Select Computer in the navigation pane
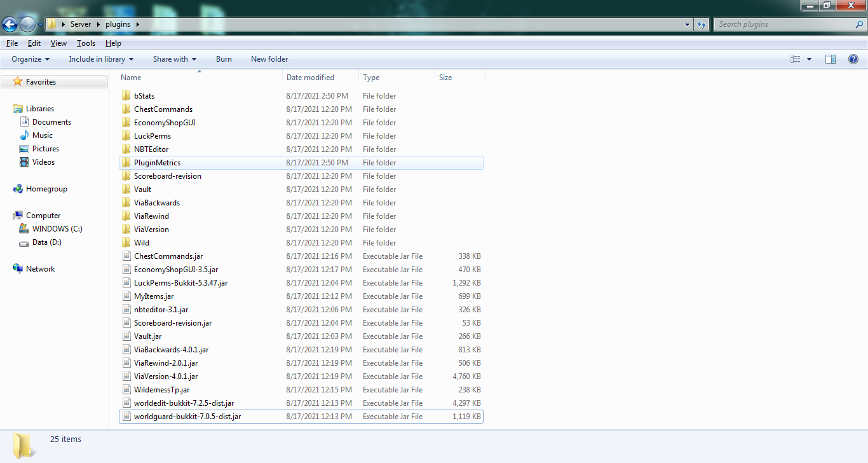Screen dimensions: 868x463 click(x=43, y=216)
